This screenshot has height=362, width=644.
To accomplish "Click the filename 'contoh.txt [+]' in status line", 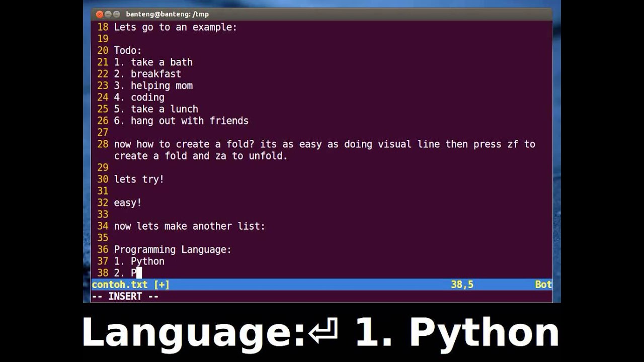I will (130, 285).
